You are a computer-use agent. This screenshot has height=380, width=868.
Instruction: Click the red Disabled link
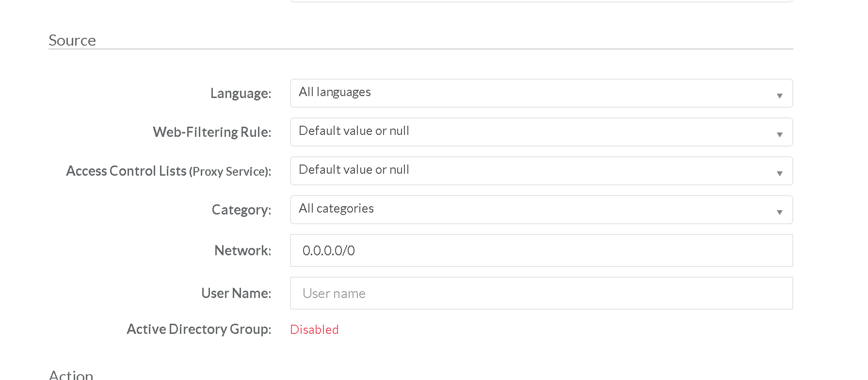click(314, 330)
